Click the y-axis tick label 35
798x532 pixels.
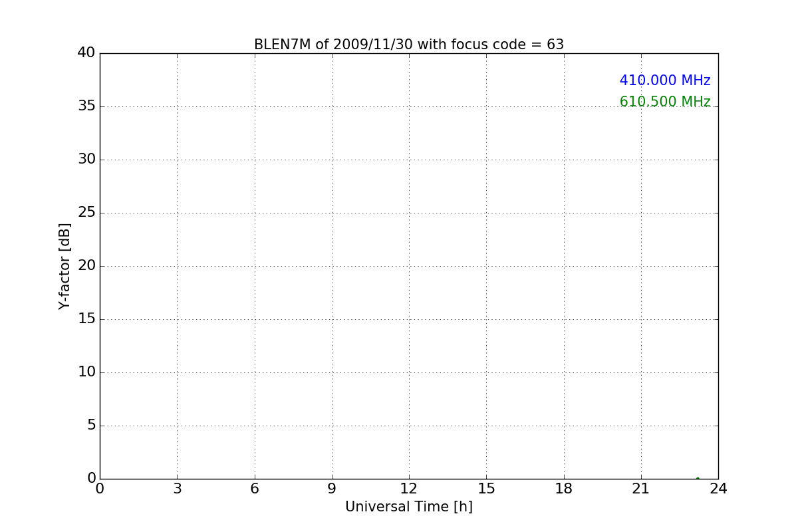tap(86, 106)
